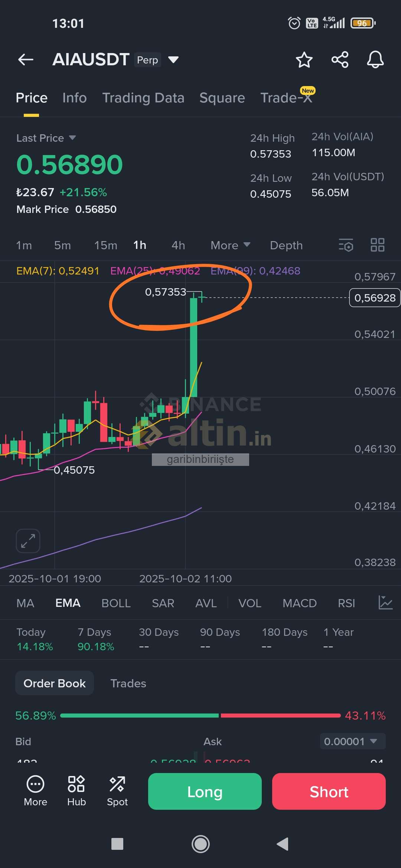The width and height of the screenshot is (401, 868).
Task: Open the Hub icon
Action: click(x=76, y=791)
